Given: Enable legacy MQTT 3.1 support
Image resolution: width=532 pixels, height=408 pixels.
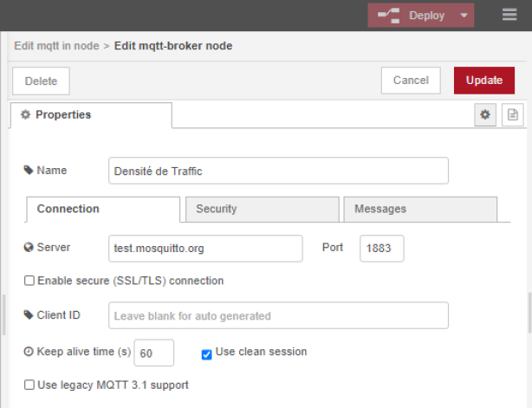Looking at the screenshot, I should tap(29, 385).
